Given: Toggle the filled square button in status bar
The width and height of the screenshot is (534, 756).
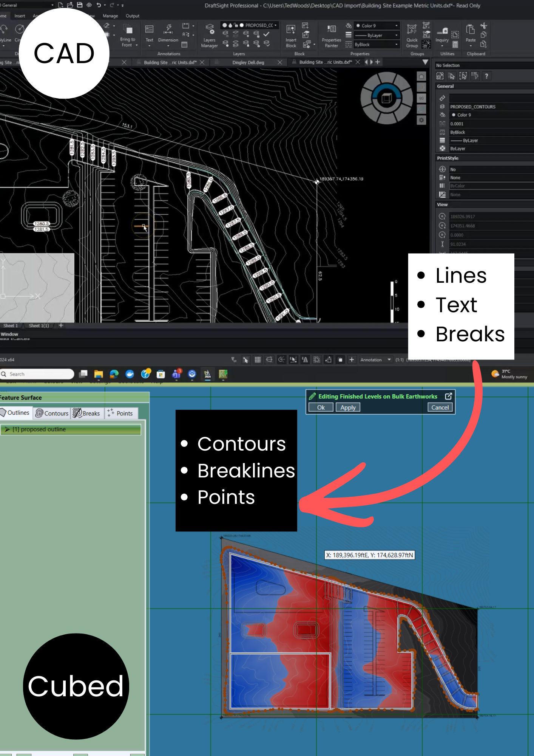Looking at the screenshot, I should click(340, 360).
